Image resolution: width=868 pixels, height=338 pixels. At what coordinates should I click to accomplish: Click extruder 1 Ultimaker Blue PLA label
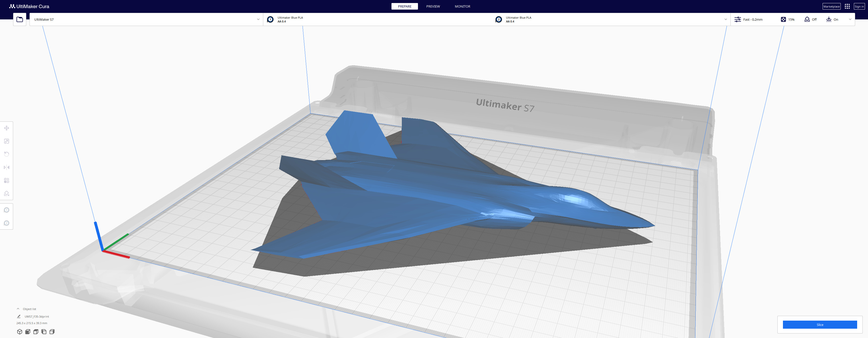coord(290,17)
